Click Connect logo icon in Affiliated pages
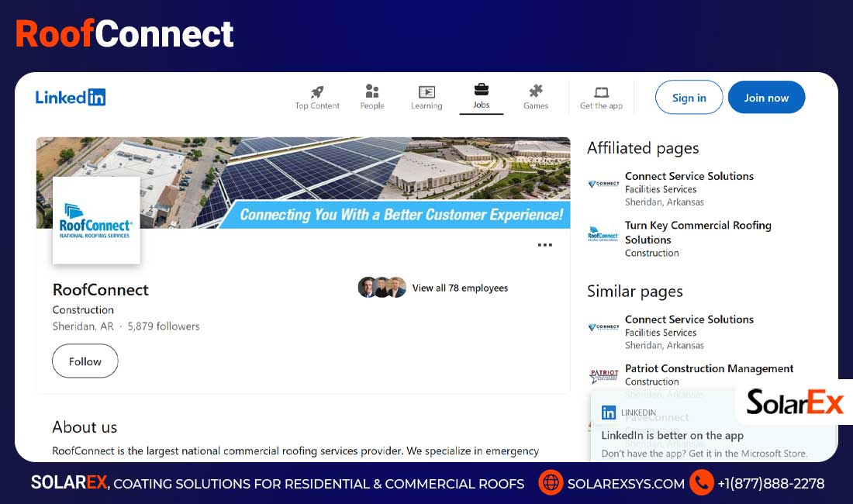The image size is (853, 504). click(x=603, y=184)
